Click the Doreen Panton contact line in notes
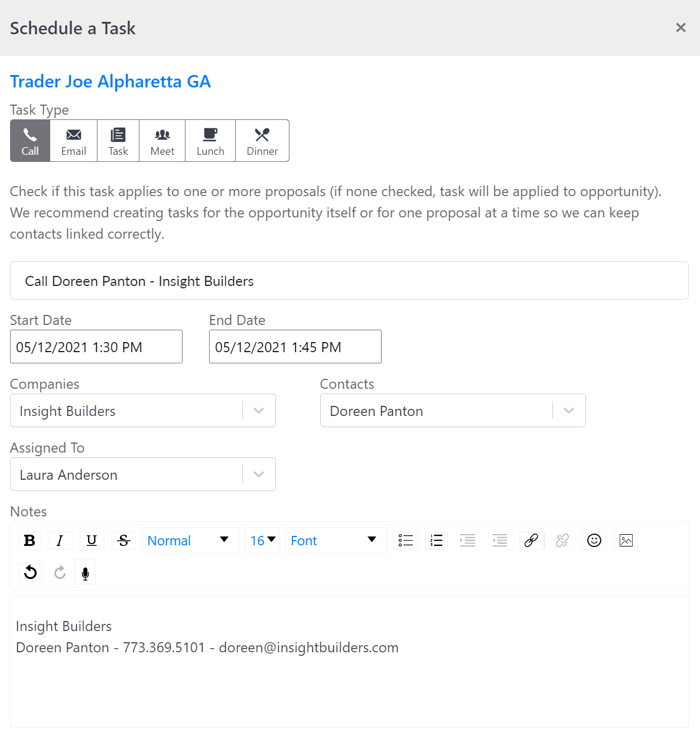 (x=207, y=648)
